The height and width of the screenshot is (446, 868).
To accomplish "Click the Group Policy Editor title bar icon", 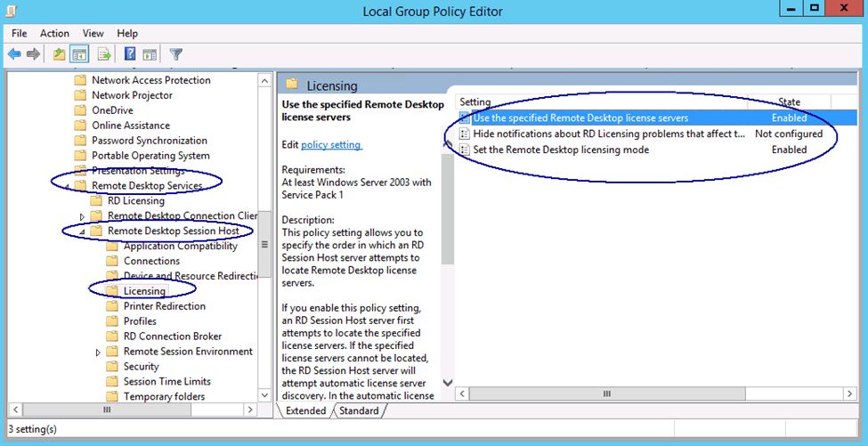I will click(x=11, y=10).
